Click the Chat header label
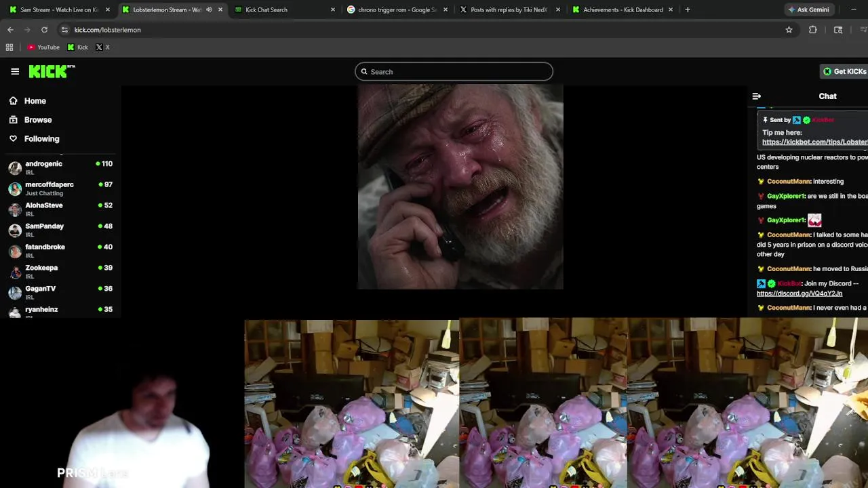868x488 pixels. tap(827, 96)
